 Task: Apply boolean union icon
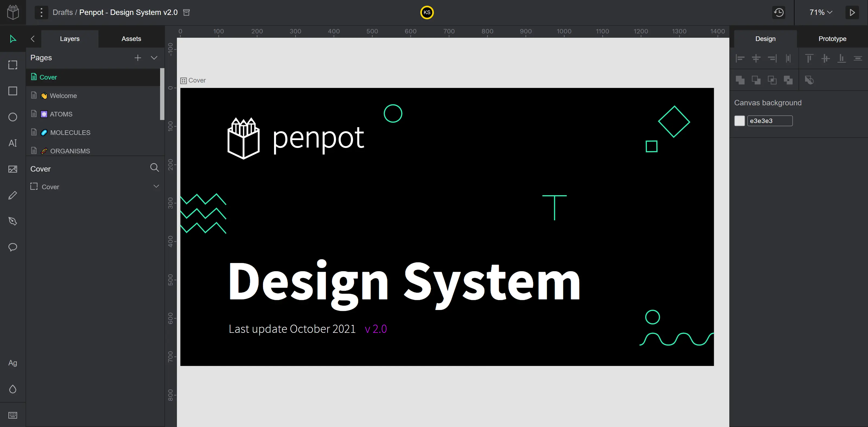(x=740, y=80)
